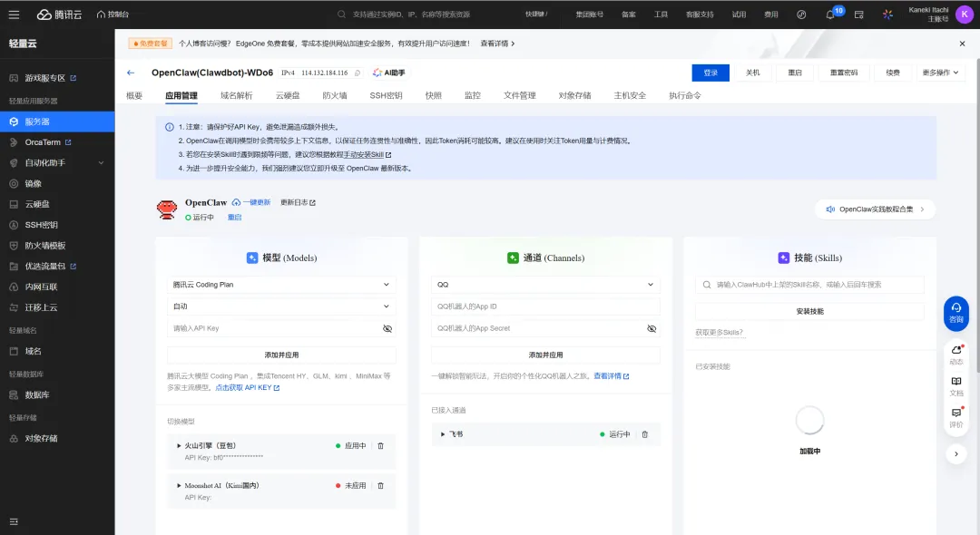Switch to the 监控 tab
This screenshot has height=535, width=980.
(x=473, y=95)
